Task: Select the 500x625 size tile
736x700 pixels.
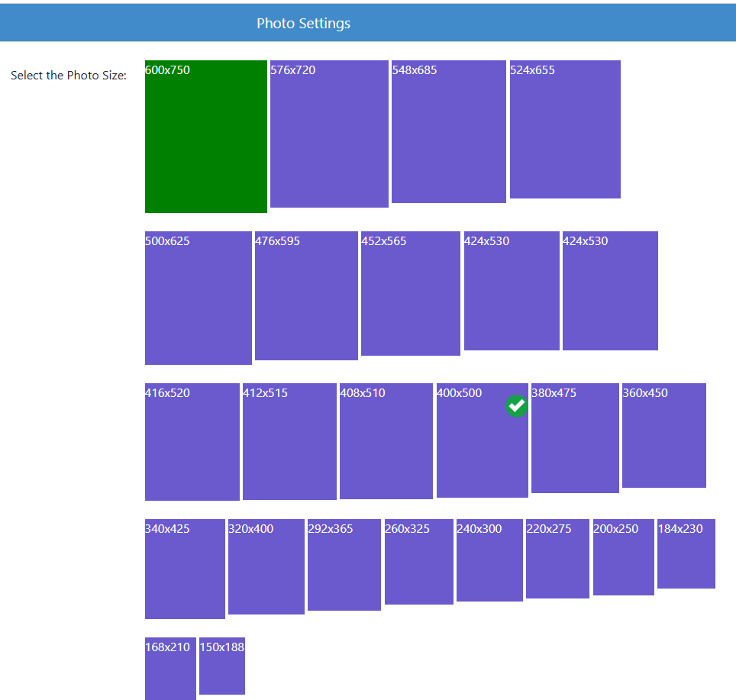Action: [198, 298]
